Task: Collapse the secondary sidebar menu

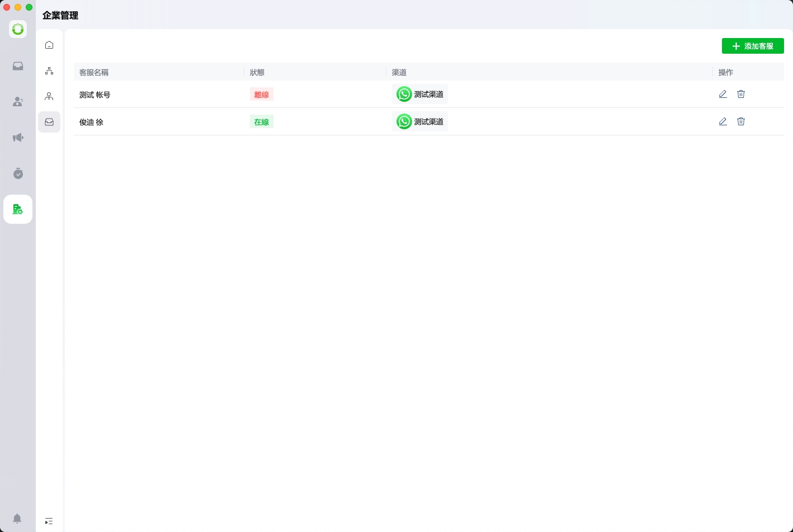Action: click(x=49, y=521)
